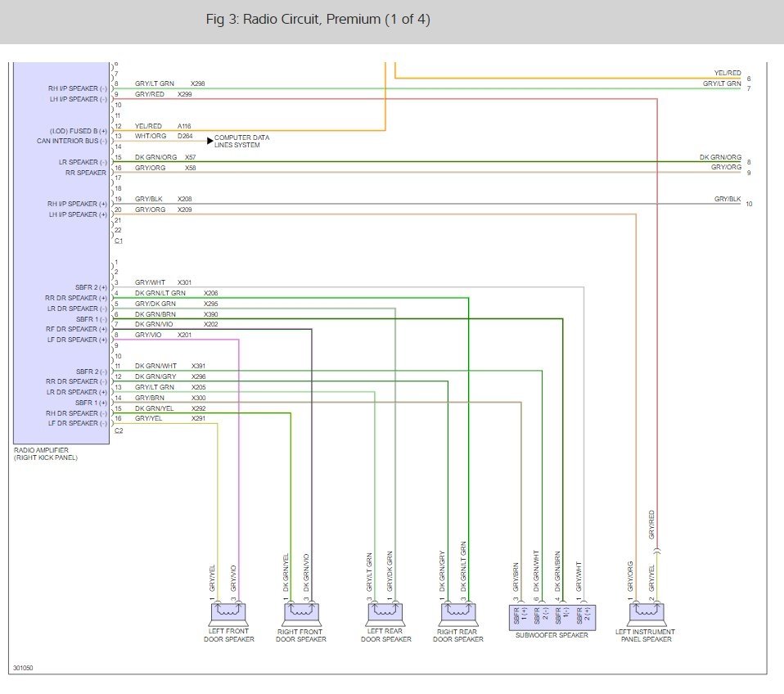Screen dimensions: 784x694
Task: Click the 'LF DR SPEAKER (+)' pin label
Action: coord(78,340)
